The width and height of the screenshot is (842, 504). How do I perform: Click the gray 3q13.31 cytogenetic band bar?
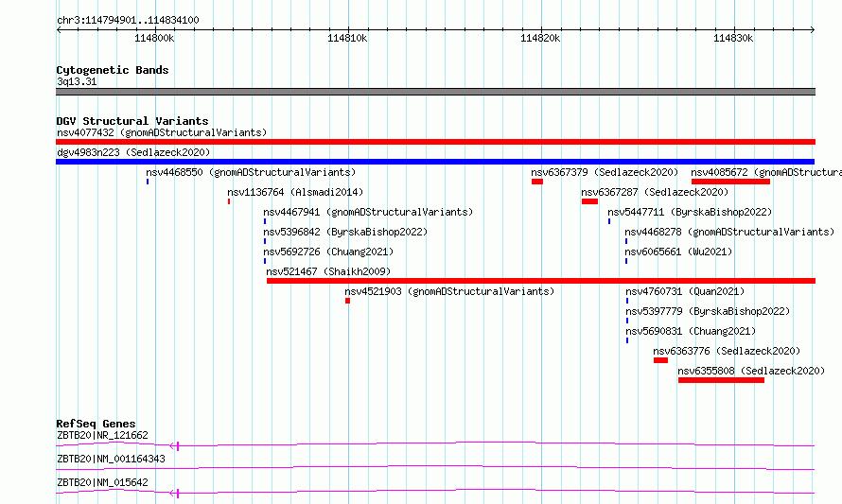[435, 92]
